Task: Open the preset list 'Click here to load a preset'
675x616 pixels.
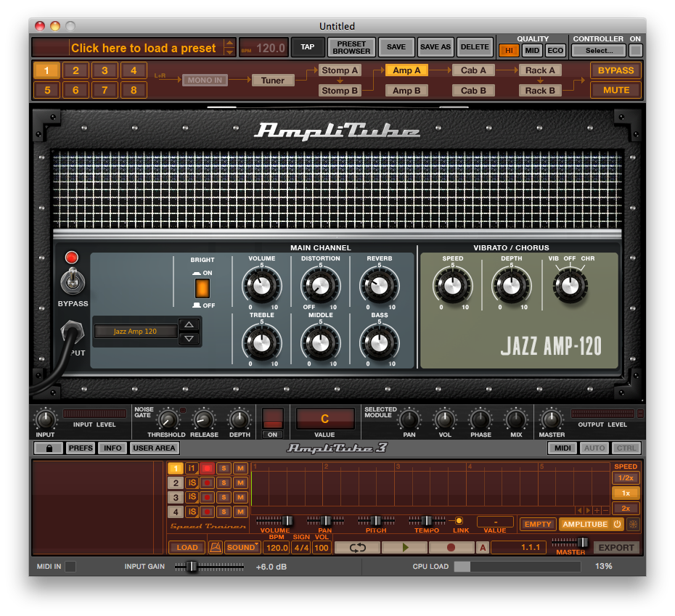Action: click(x=144, y=48)
